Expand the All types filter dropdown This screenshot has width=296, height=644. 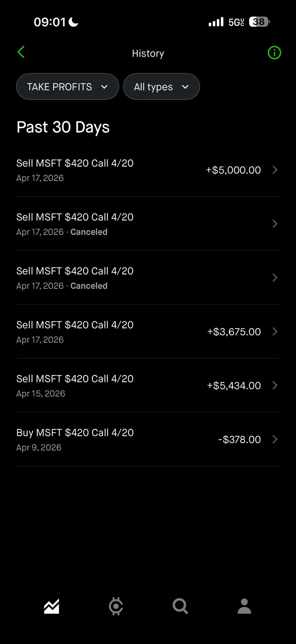pyautogui.click(x=161, y=87)
